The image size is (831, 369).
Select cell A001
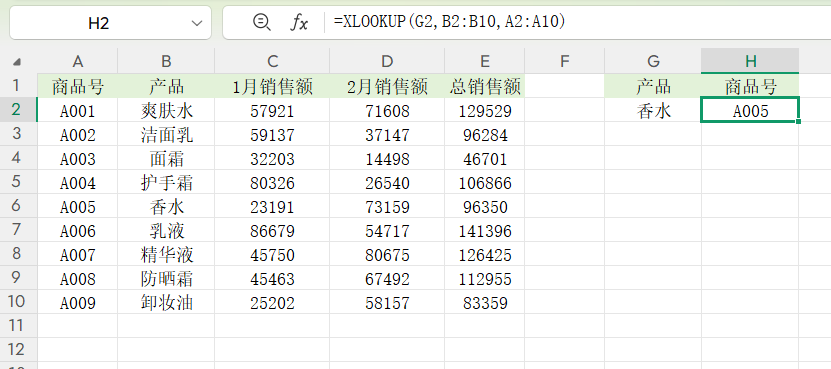coord(77,110)
